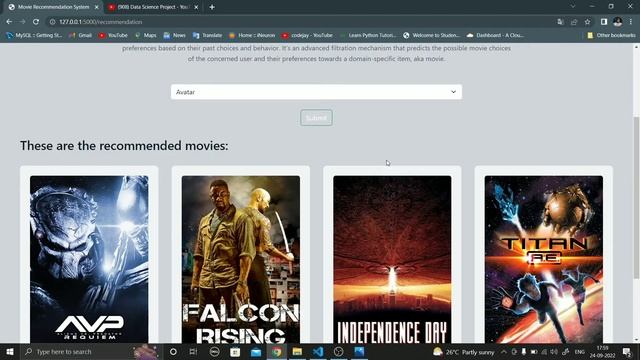The width and height of the screenshot is (640, 360).
Task: Open the translate page icon
Action: click(x=560, y=22)
